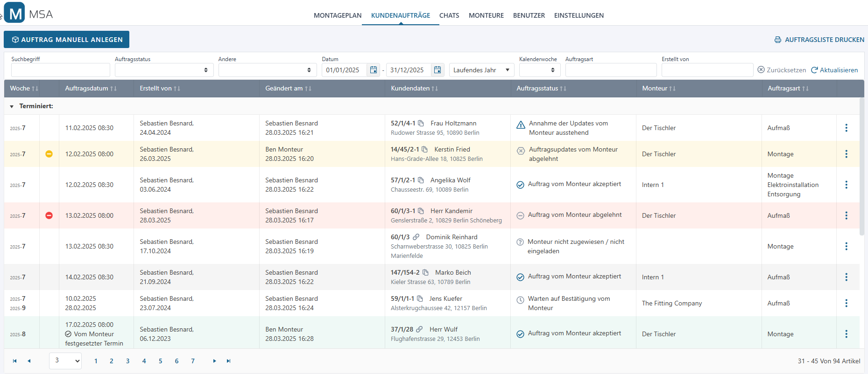This screenshot has width=868, height=374.
Task: Open calendar picker for end date 31/12/2025
Action: pyautogui.click(x=438, y=70)
